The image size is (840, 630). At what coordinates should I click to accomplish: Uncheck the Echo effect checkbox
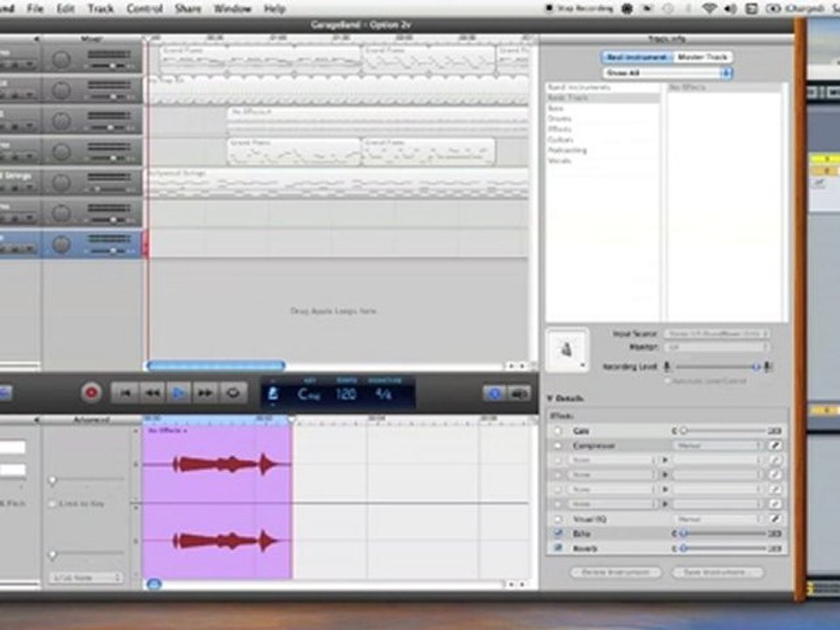click(x=557, y=534)
